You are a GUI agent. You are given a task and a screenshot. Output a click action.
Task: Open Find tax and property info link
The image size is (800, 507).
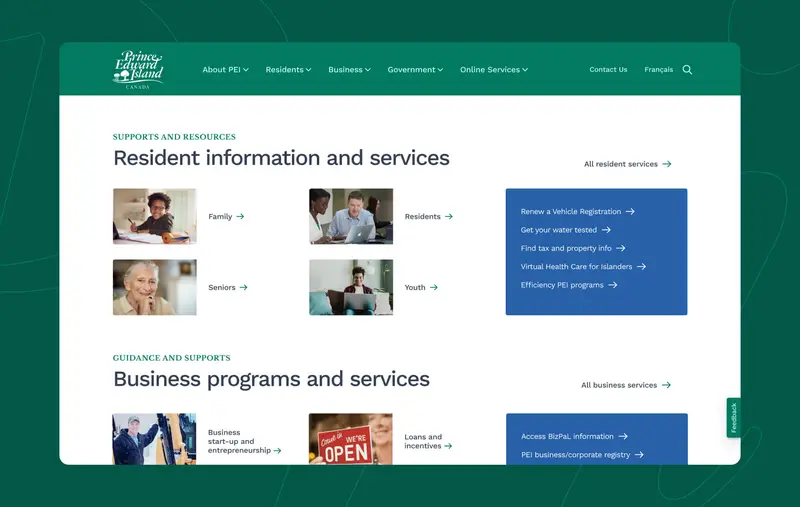point(566,248)
